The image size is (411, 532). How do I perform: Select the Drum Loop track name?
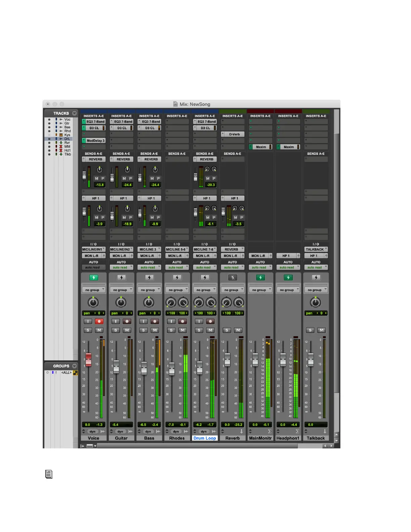tap(205, 438)
